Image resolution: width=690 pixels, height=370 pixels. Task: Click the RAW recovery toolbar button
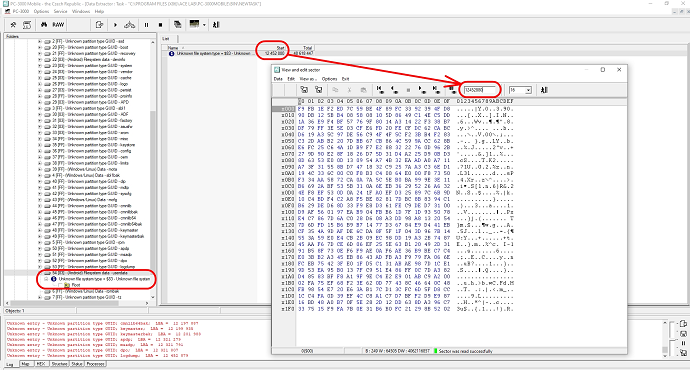[x=58, y=25]
